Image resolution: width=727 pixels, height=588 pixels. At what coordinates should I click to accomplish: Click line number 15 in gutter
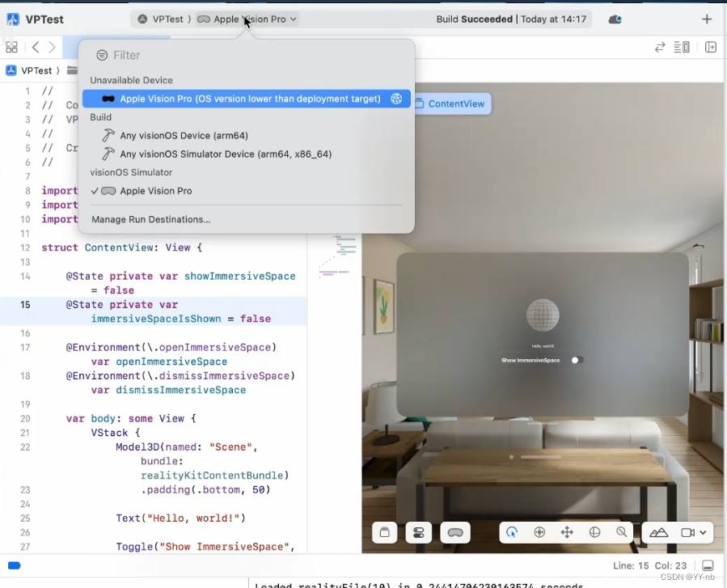tap(25, 305)
